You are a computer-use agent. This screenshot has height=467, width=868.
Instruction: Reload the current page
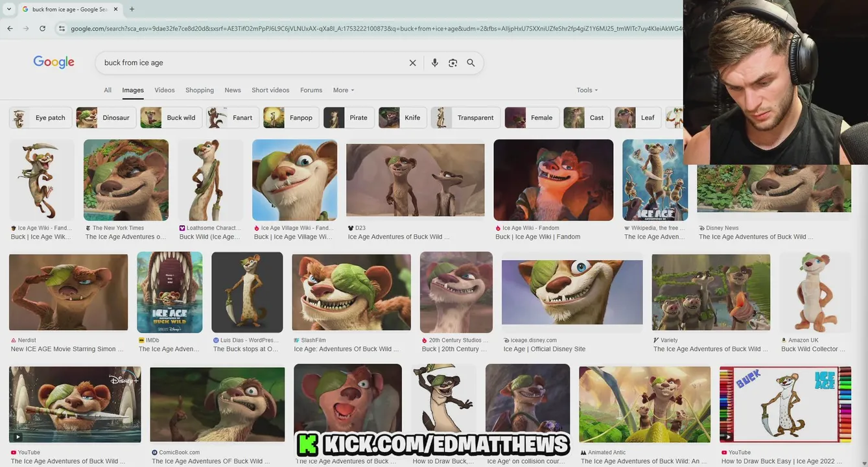(42, 29)
